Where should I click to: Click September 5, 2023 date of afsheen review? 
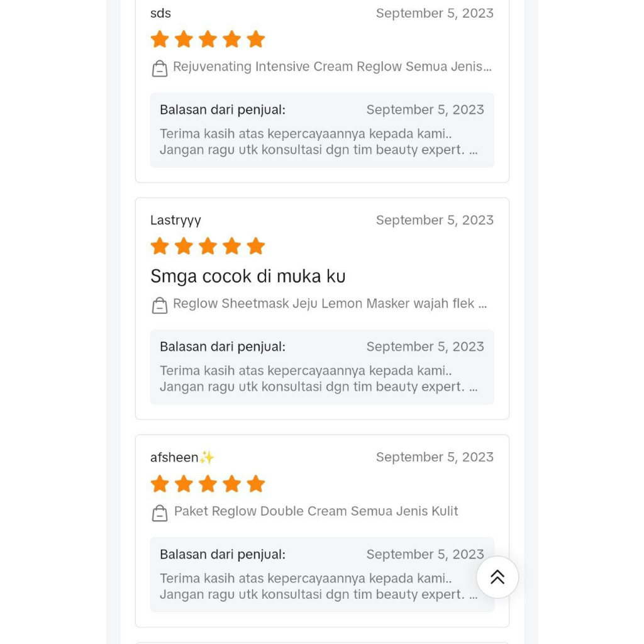pos(435,457)
